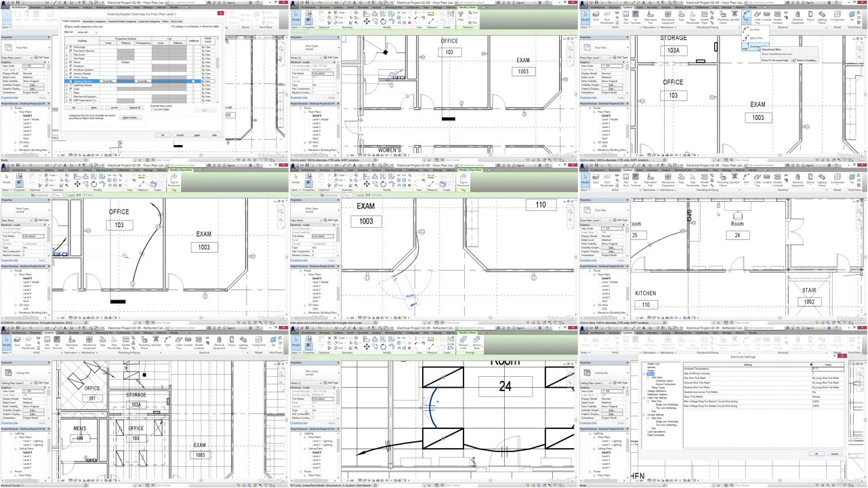The height and width of the screenshot is (488, 868).
Task: Select Cable Tray tool in window showing Wire dropdown
Action: click(757, 16)
